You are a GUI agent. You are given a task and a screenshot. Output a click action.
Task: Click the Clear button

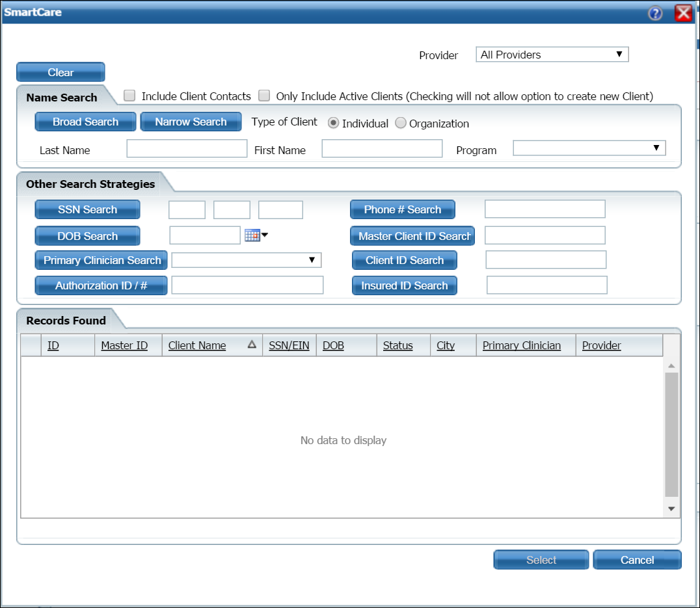pos(61,72)
